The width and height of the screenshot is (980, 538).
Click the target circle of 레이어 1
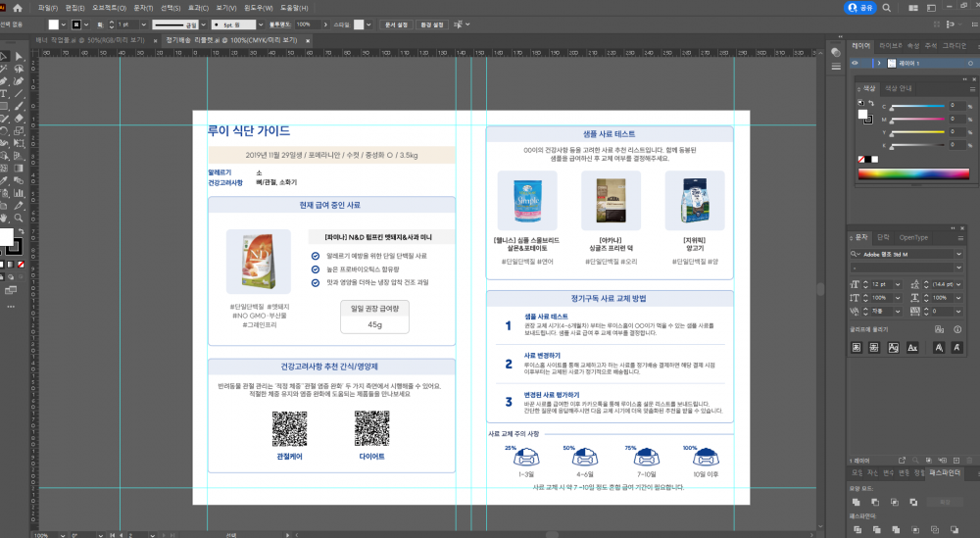pos(970,63)
